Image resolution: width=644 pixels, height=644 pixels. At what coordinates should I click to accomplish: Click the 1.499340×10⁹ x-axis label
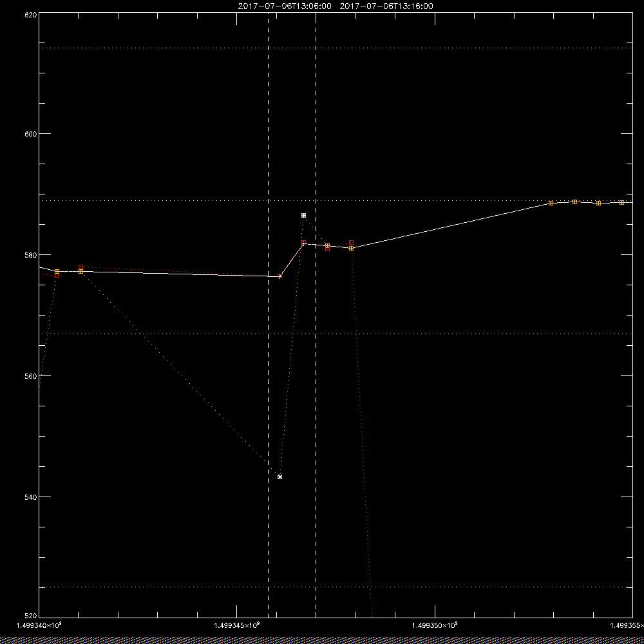(39, 625)
